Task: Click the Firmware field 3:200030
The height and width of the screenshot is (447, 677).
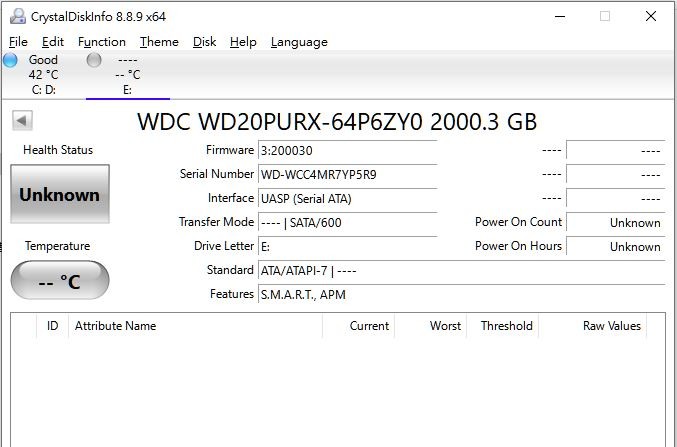Action: coord(348,150)
